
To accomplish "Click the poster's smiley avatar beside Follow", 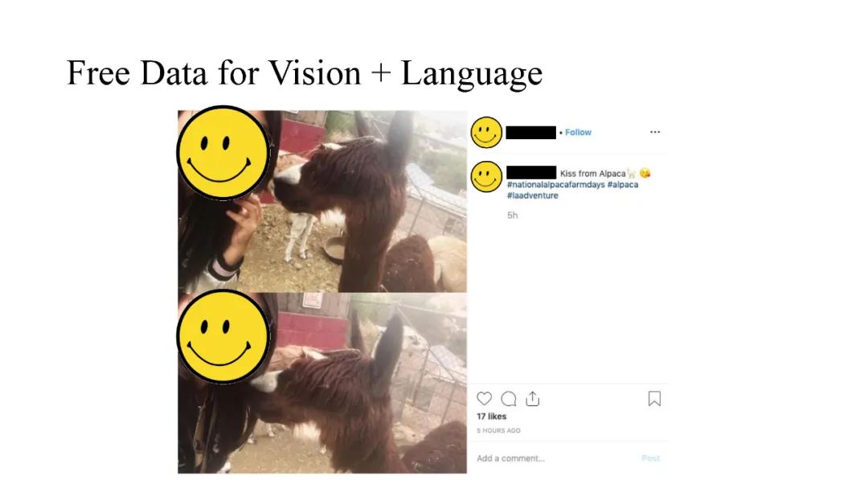I will pos(486,133).
